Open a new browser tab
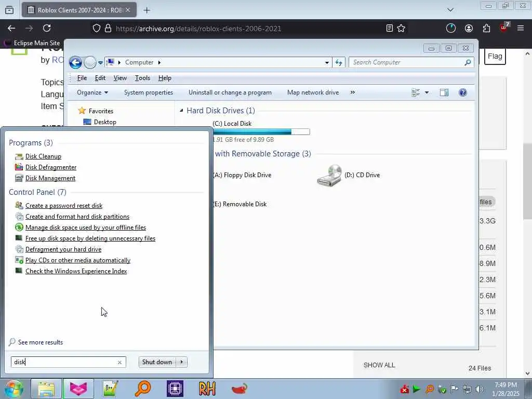532x399 pixels. [147, 10]
